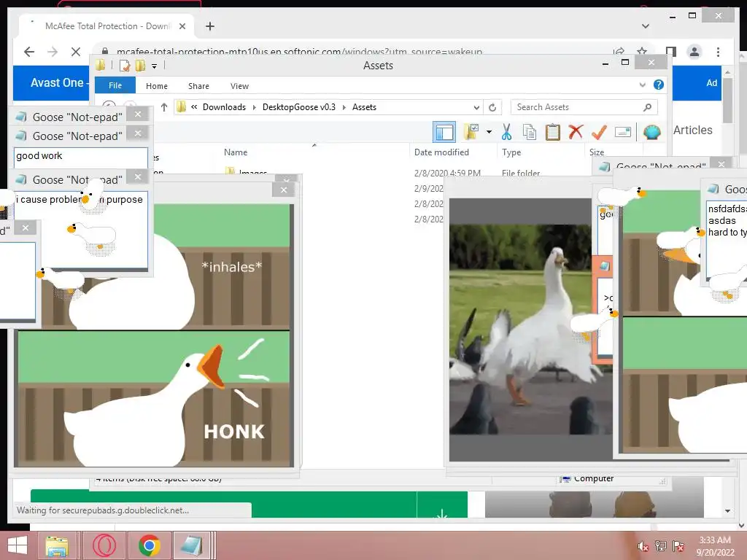The height and width of the screenshot is (560, 747).
Task: Go up one folder level arrow
Action: click(x=164, y=107)
